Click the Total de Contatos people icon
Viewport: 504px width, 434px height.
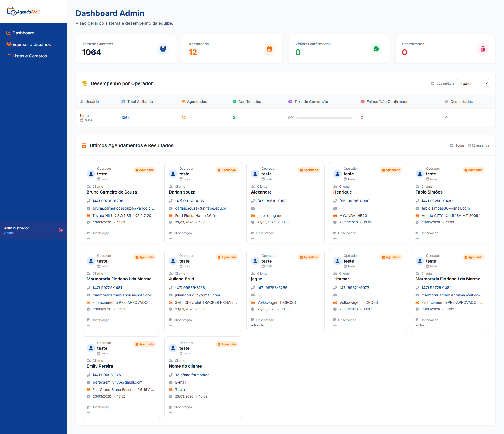163,49
